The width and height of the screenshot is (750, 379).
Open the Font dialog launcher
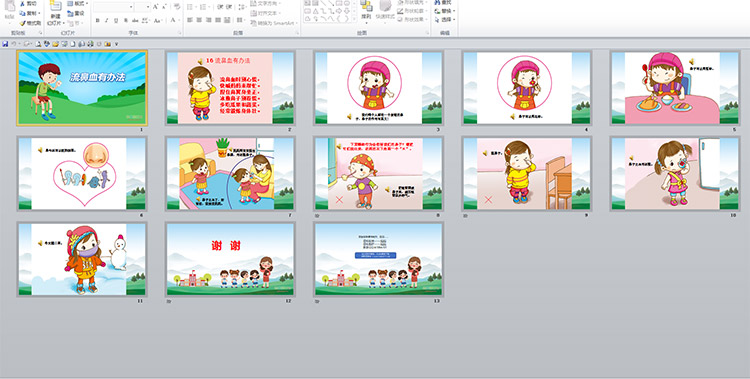(x=180, y=33)
